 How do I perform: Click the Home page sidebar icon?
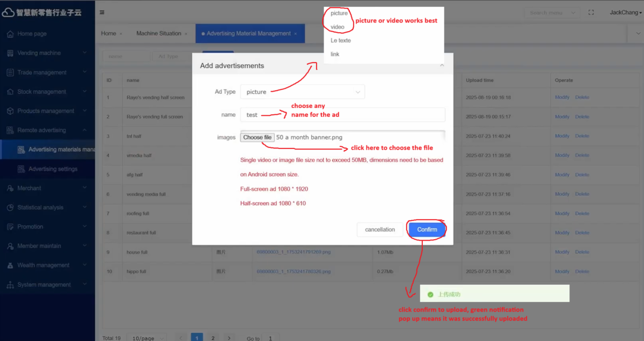[x=10, y=34]
